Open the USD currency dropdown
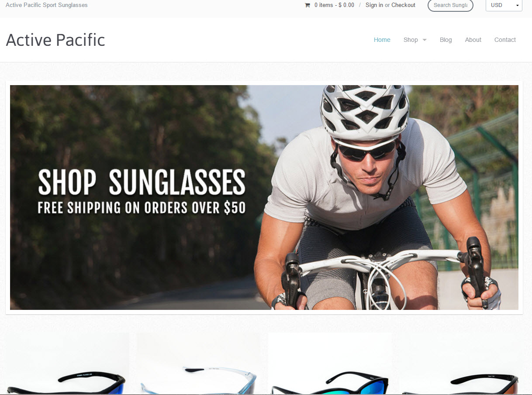532x395 pixels. [504, 5]
